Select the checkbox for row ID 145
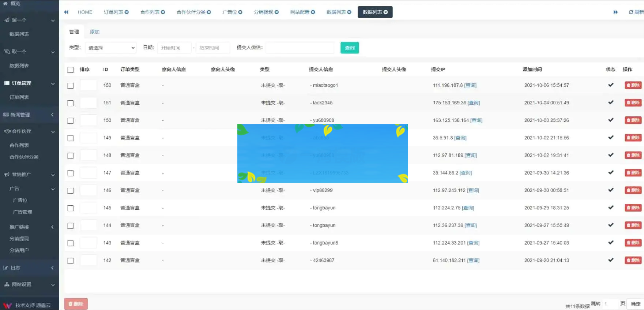This screenshot has height=310, width=644. pyautogui.click(x=71, y=208)
